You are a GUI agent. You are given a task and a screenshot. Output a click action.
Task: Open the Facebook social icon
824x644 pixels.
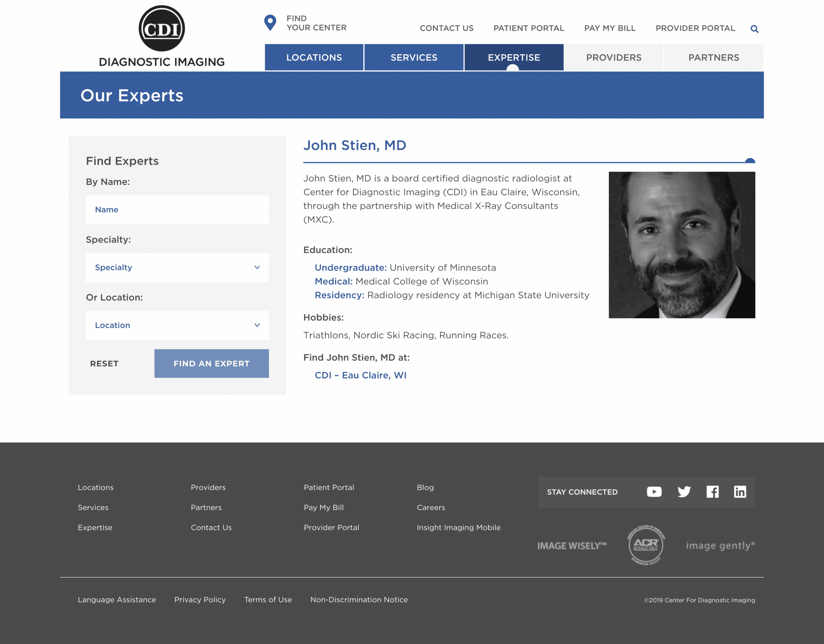[x=712, y=491]
